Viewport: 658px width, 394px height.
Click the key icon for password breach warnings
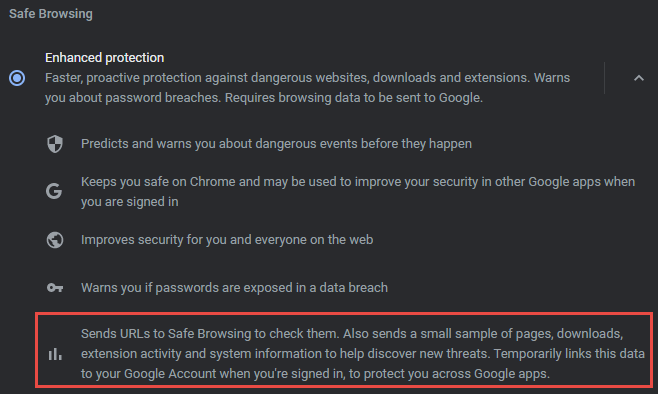pyautogui.click(x=55, y=288)
